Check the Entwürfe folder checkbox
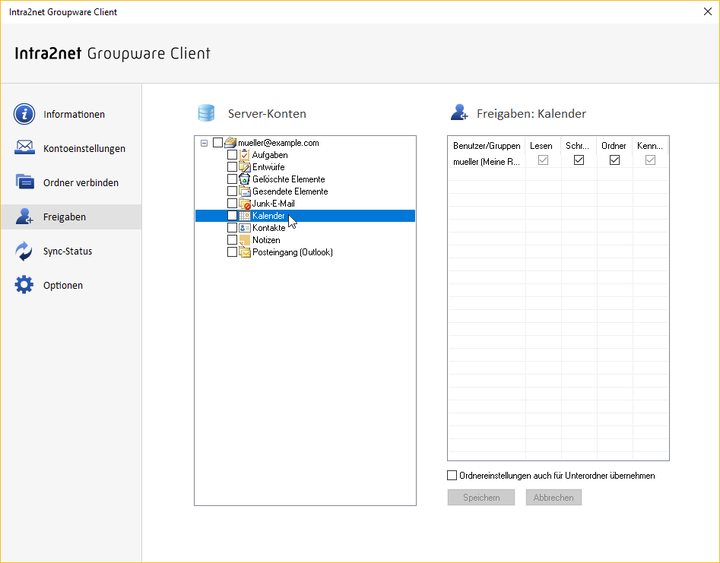 [x=232, y=167]
